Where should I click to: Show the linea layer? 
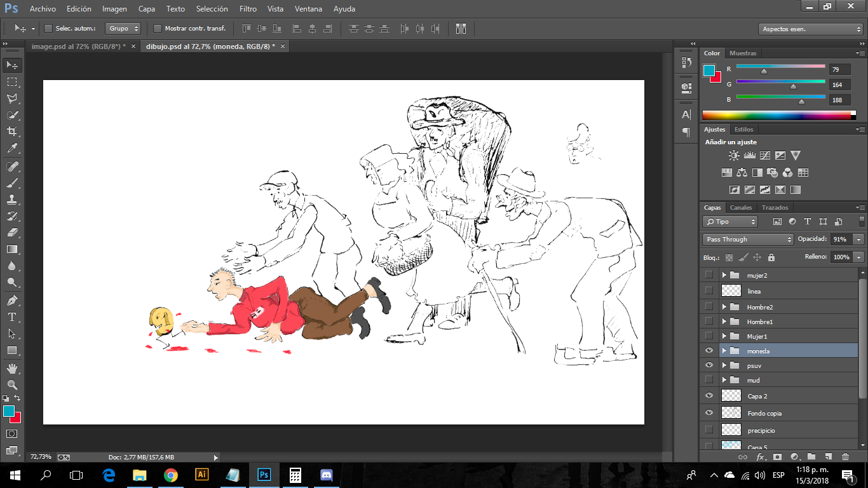click(709, 290)
